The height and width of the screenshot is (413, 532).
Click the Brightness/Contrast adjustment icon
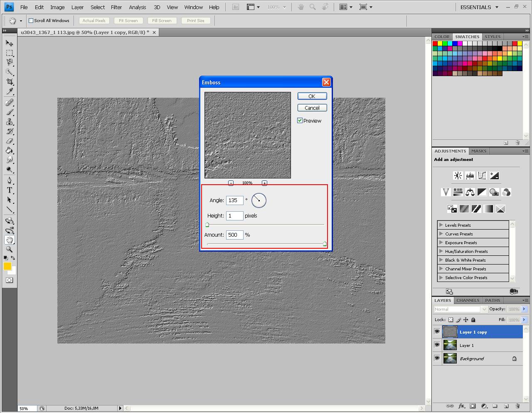458,176
